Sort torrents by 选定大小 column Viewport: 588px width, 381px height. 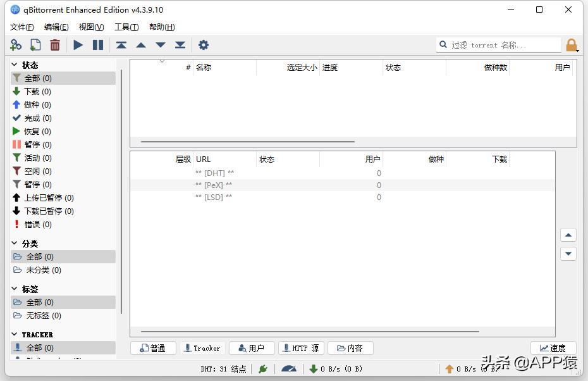[288, 68]
